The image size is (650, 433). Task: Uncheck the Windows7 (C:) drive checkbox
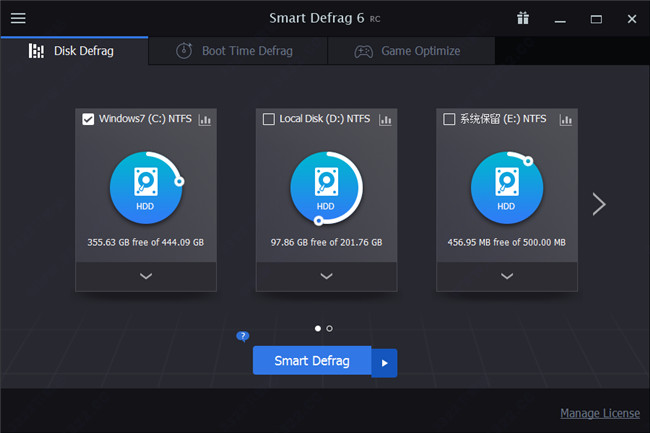(88, 120)
